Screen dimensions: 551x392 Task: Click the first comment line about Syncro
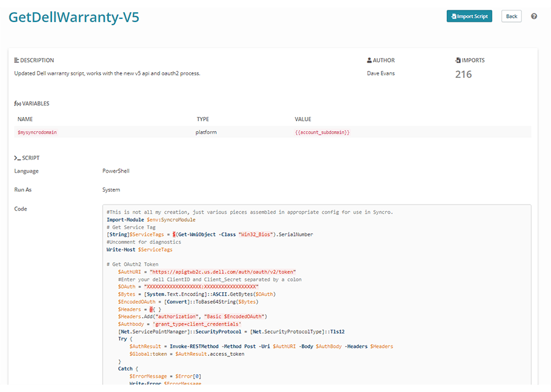(x=250, y=212)
